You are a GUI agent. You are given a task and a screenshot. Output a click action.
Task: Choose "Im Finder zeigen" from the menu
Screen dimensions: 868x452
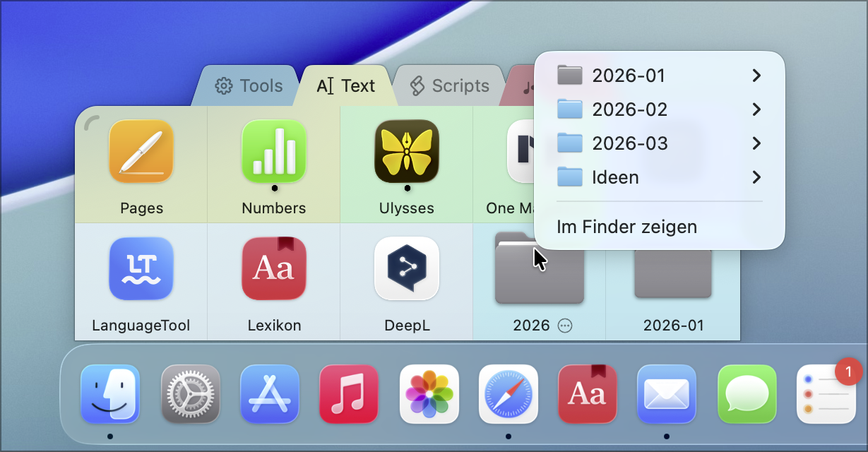[626, 227]
